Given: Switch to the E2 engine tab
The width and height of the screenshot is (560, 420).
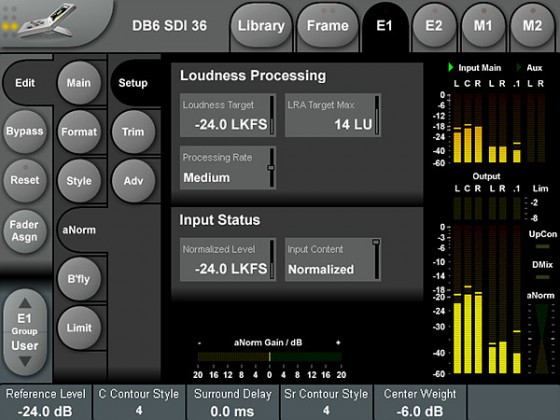Looking at the screenshot, I should 434,26.
